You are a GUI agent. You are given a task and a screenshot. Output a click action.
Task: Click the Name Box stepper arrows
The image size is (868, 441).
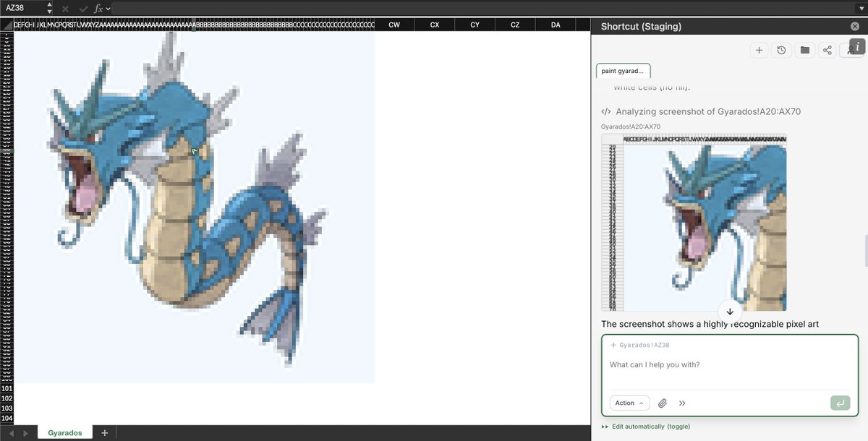(x=49, y=8)
